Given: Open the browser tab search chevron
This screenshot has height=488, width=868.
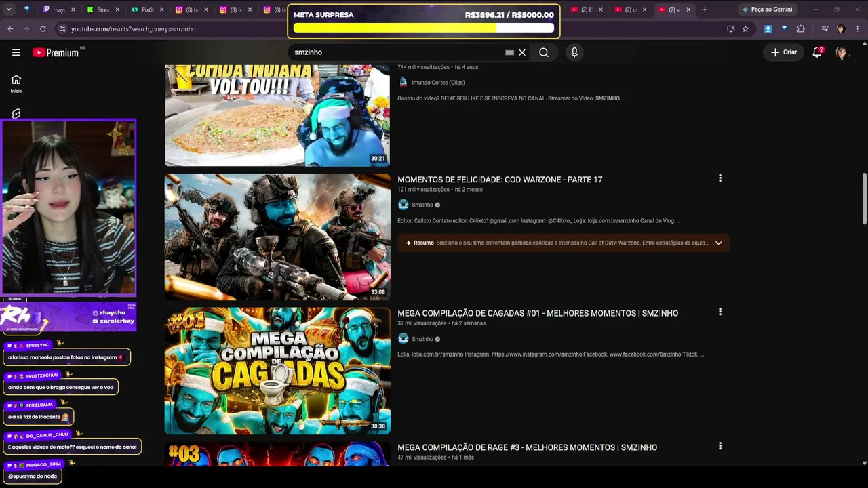Looking at the screenshot, I should 9,9.
